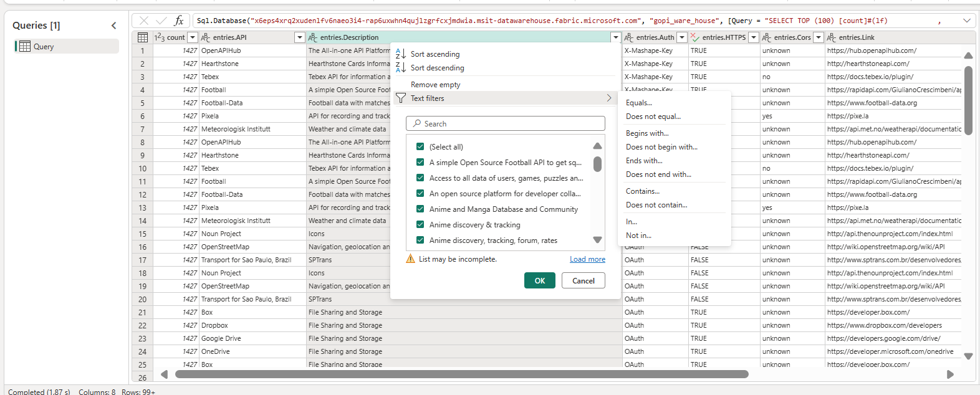
Task: Click entries.Auth column type icon
Action: tap(629, 37)
